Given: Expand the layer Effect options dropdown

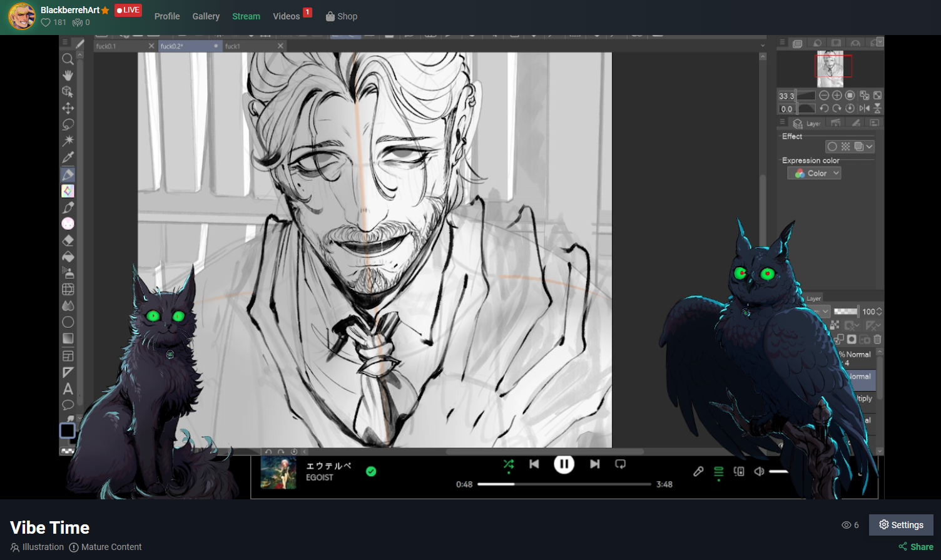Looking at the screenshot, I should (x=869, y=146).
